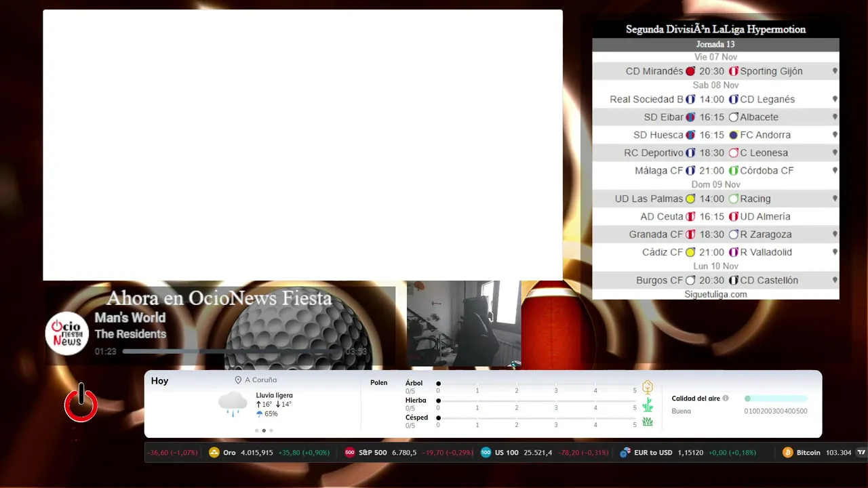Image resolution: width=868 pixels, height=488 pixels.
Task: Click the Sporting Gijón team badge
Action: point(733,71)
